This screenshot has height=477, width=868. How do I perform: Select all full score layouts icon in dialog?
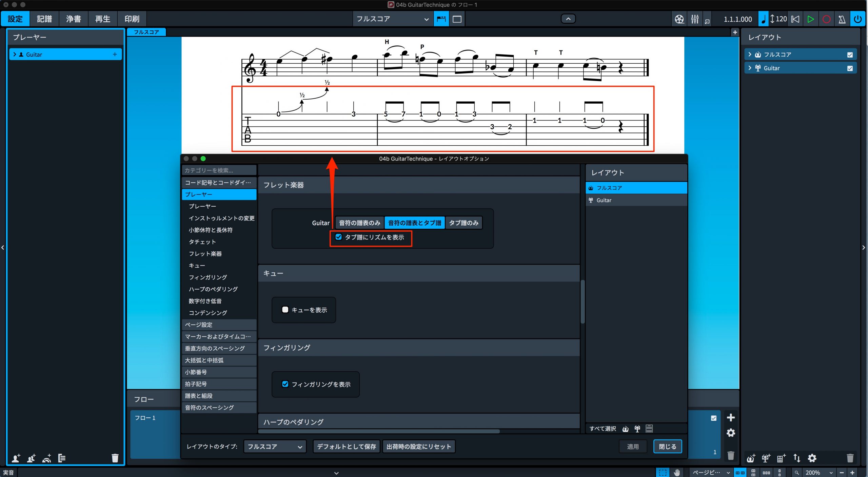[x=626, y=429]
